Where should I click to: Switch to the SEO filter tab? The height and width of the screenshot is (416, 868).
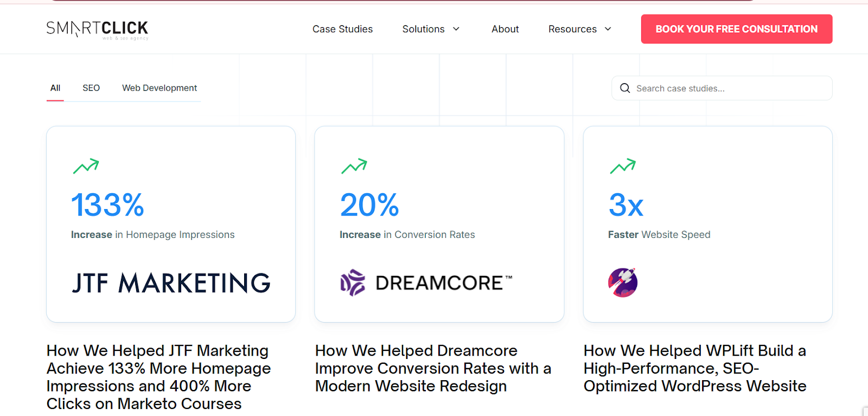[x=91, y=87]
